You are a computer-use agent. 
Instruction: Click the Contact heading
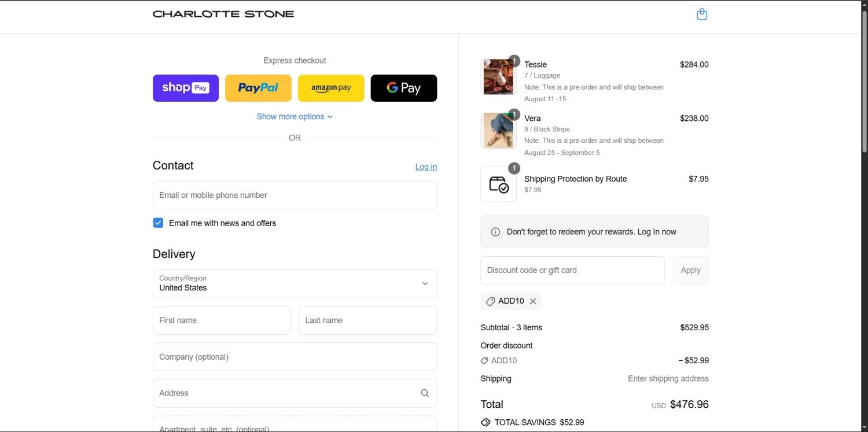click(x=173, y=165)
